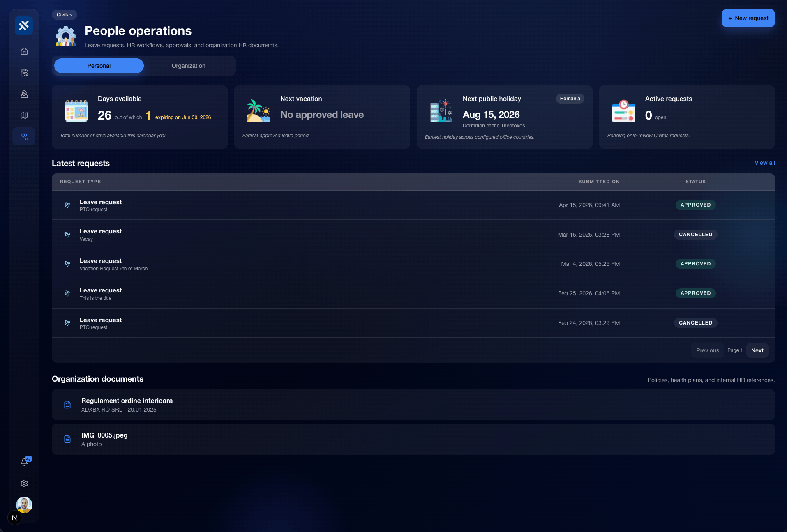
Task: Click the app logo at sidebar top
Action: point(24,25)
